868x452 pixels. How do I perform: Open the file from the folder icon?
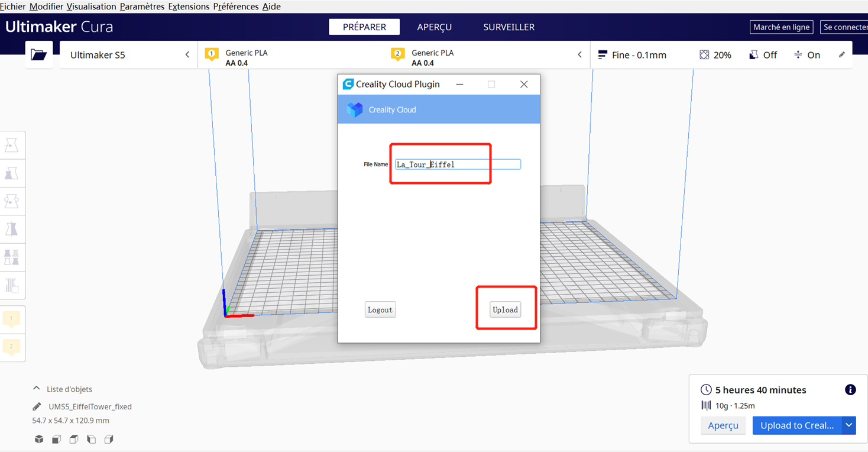pyautogui.click(x=38, y=54)
